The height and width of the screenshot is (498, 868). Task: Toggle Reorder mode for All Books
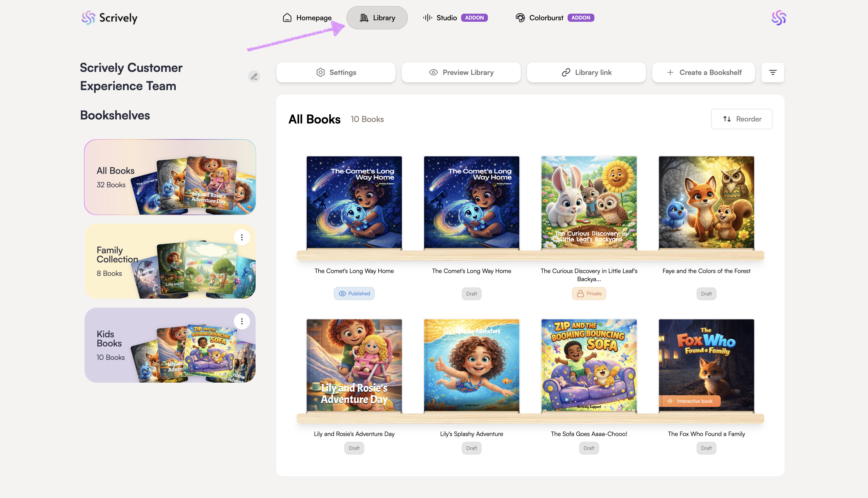tap(741, 119)
